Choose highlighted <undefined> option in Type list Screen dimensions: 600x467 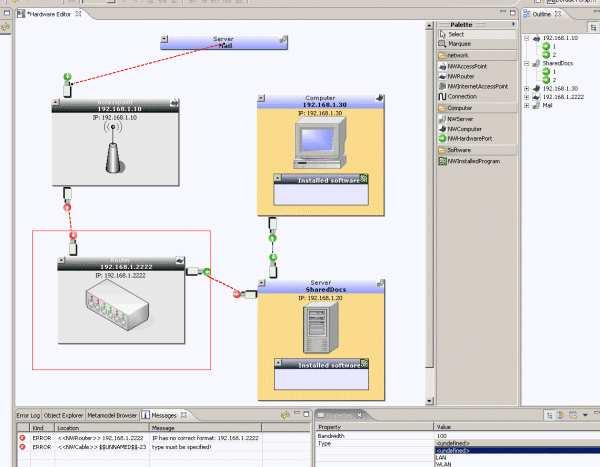[x=517, y=451]
